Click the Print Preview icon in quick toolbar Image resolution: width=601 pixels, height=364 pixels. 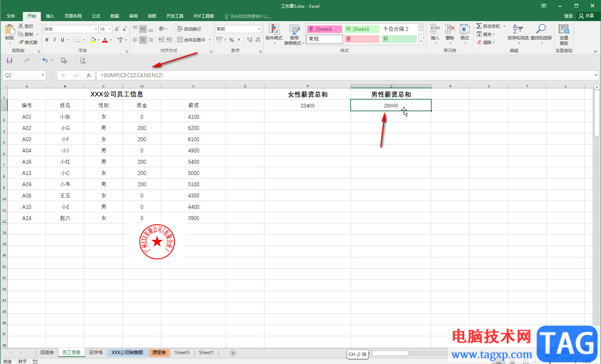[x=83, y=61]
